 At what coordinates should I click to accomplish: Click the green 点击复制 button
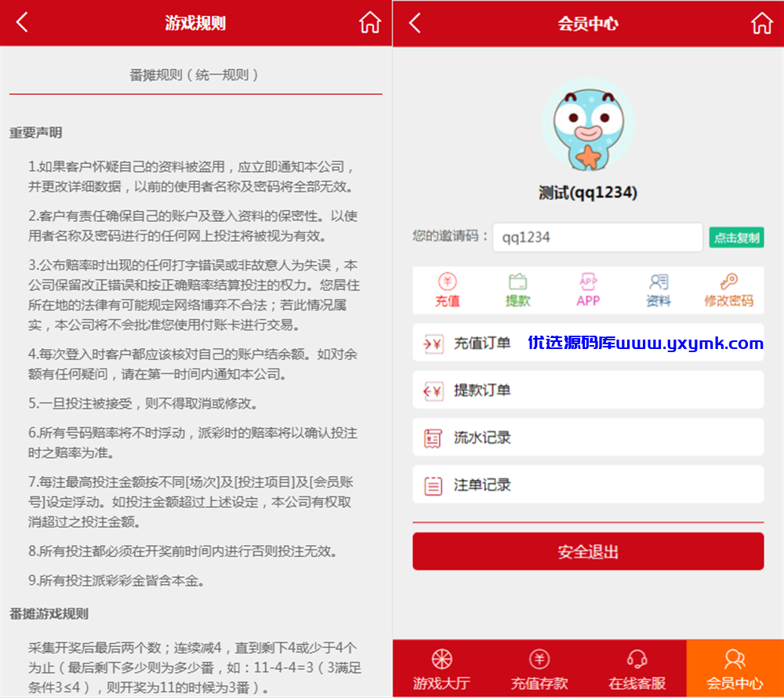[736, 238]
